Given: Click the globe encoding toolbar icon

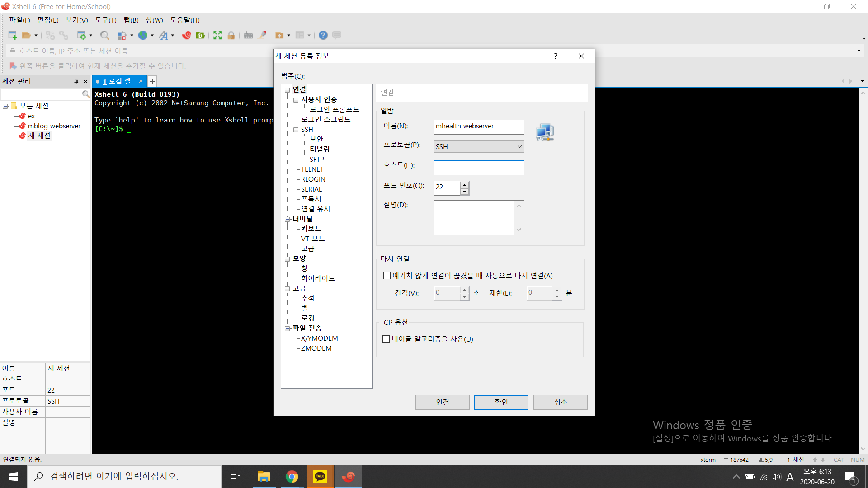Looking at the screenshot, I should [x=143, y=35].
